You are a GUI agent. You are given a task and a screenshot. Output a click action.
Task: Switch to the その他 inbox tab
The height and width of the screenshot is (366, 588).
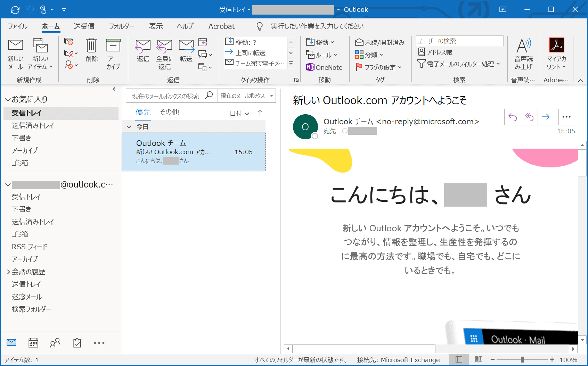point(169,112)
